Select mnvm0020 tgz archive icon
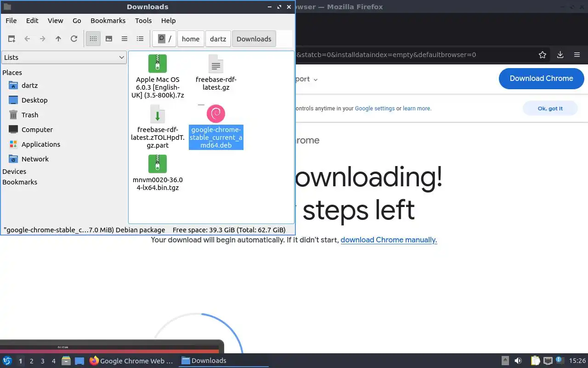588x368 pixels. tap(158, 164)
